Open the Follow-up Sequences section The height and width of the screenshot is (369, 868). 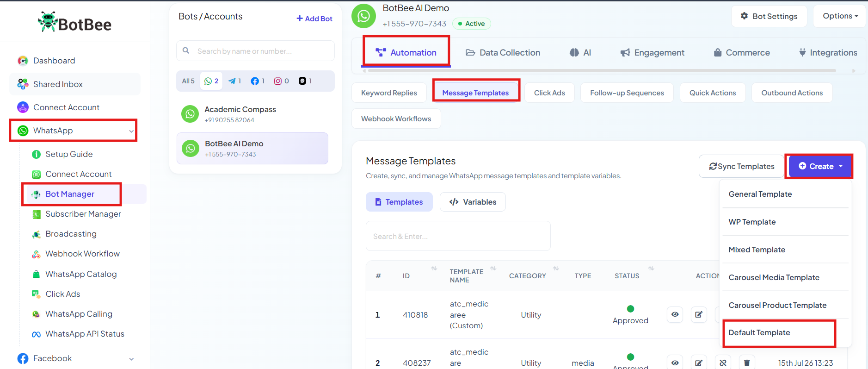point(627,93)
